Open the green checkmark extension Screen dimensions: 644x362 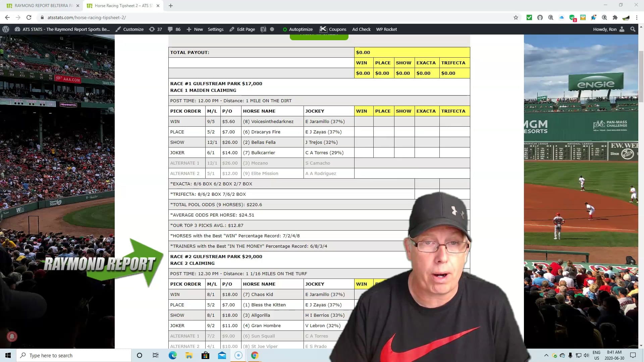pyautogui.click(x=529, y=17)
